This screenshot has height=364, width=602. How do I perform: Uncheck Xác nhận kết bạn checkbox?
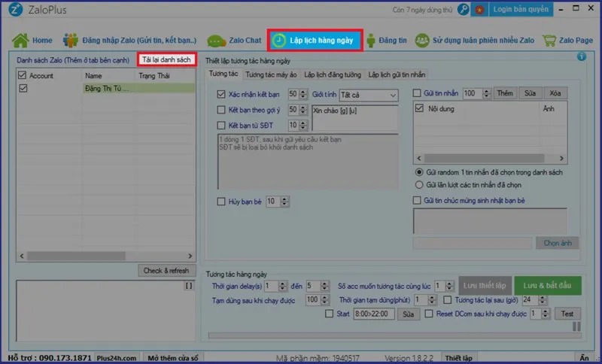tap(221, 95)
